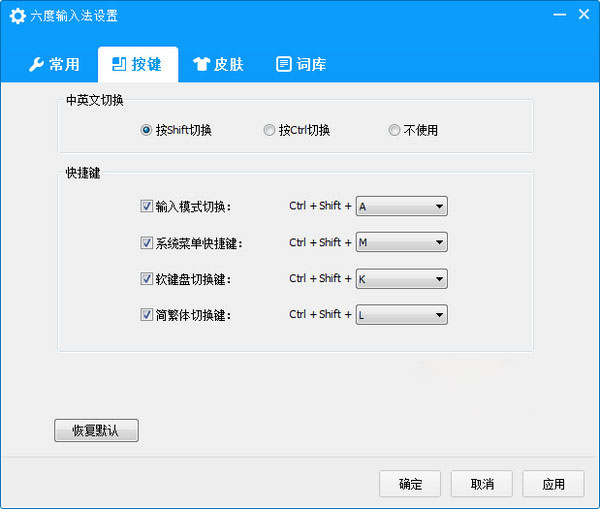
Task: Switch to the 常用 tab
Action: [54, 64]
